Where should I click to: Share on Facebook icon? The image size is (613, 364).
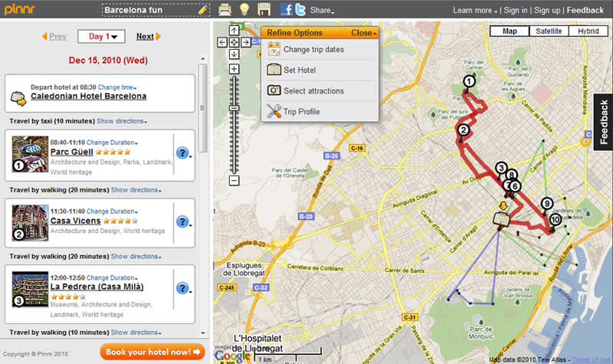(x=286, y=9)
